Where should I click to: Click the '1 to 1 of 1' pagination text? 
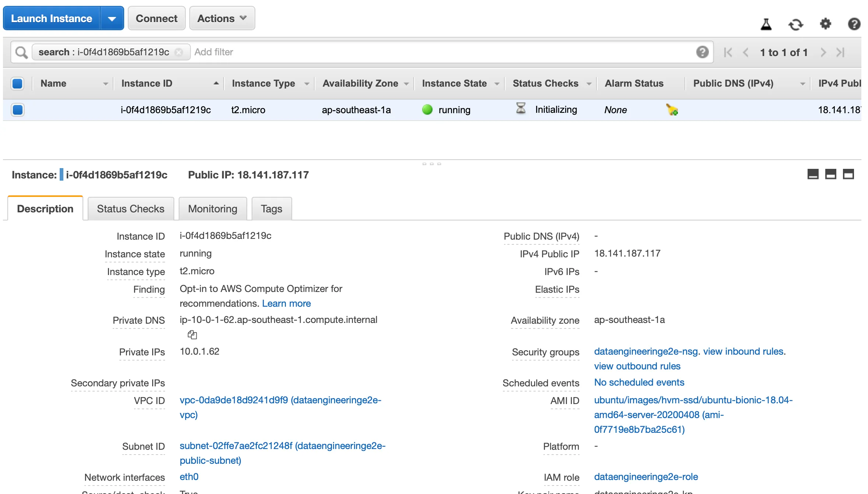(784, 52)
